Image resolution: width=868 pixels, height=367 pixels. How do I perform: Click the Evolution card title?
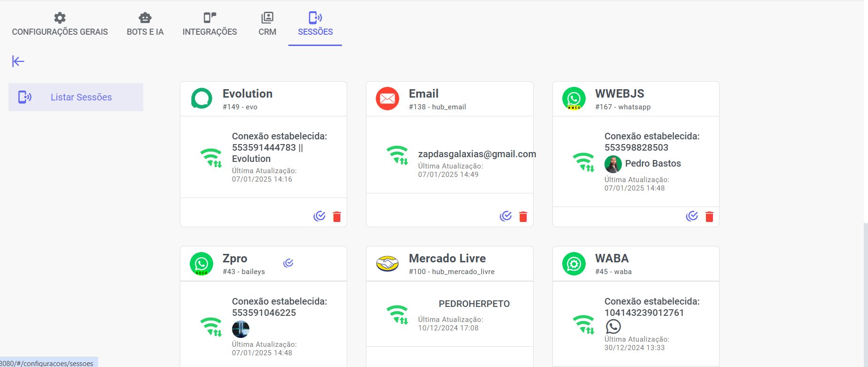click(248, 93)
